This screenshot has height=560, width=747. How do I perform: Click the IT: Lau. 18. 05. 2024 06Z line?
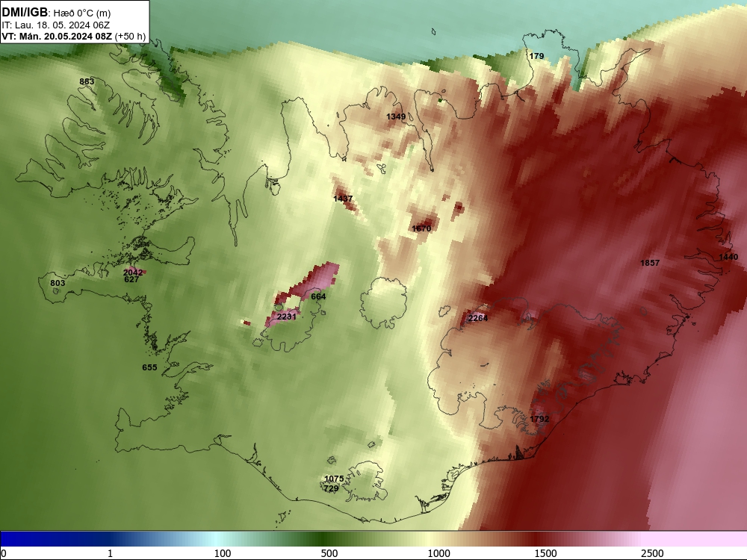56,25
